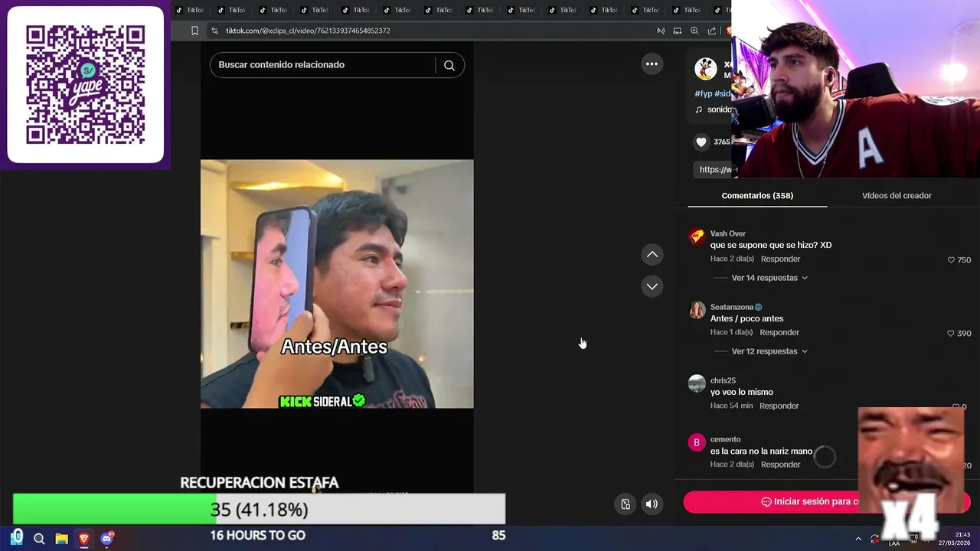Switch to the Vídeos del creador tab
The height and width of the screenshot is (551, 980).
(897, 196)
